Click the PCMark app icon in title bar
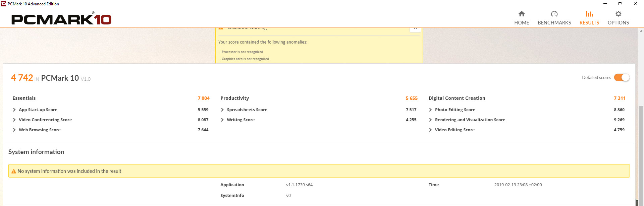The width and height of the screenshot is (644, 206). point(3,4)
